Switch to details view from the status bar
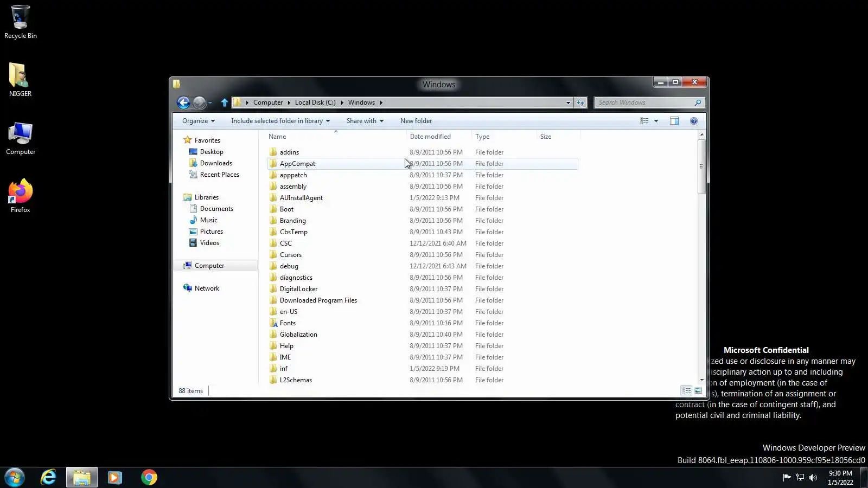The image size is (868, 488). point(686,390)
